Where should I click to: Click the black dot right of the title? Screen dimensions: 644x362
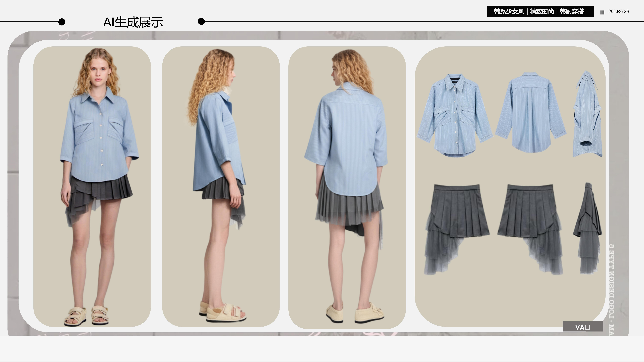point(201,21)
